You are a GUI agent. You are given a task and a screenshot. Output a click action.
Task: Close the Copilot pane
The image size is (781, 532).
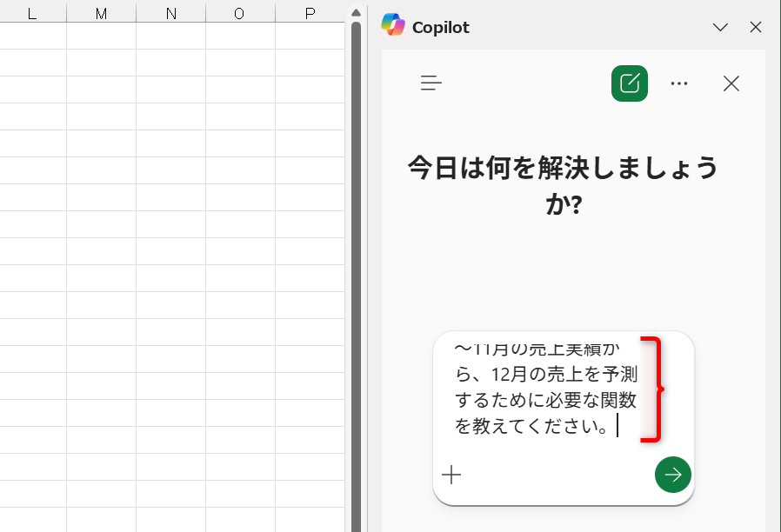755,27
